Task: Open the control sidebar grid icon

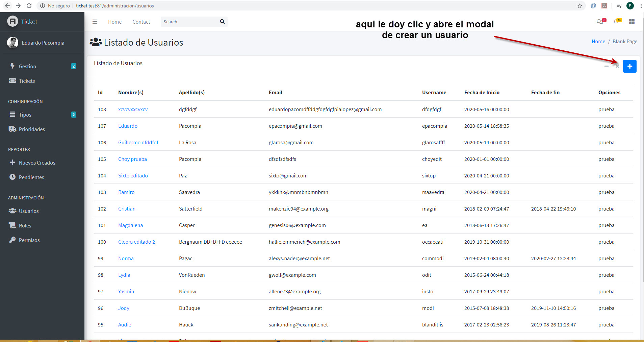Action: pyautogui.click(x=632, y=22)
